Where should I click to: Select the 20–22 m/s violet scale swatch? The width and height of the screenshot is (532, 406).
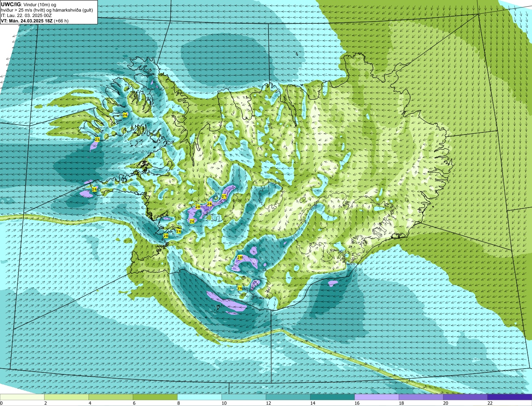465,397
